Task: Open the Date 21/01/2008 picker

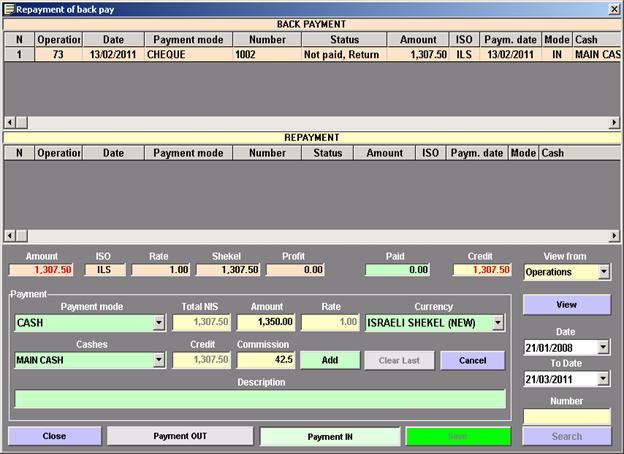Action: coord(603,347)
